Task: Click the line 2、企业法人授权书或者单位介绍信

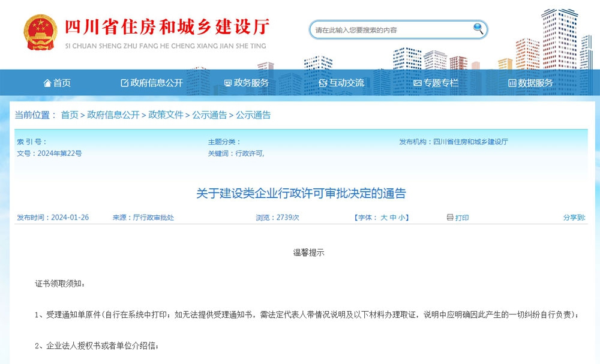Action: (97, 345)
